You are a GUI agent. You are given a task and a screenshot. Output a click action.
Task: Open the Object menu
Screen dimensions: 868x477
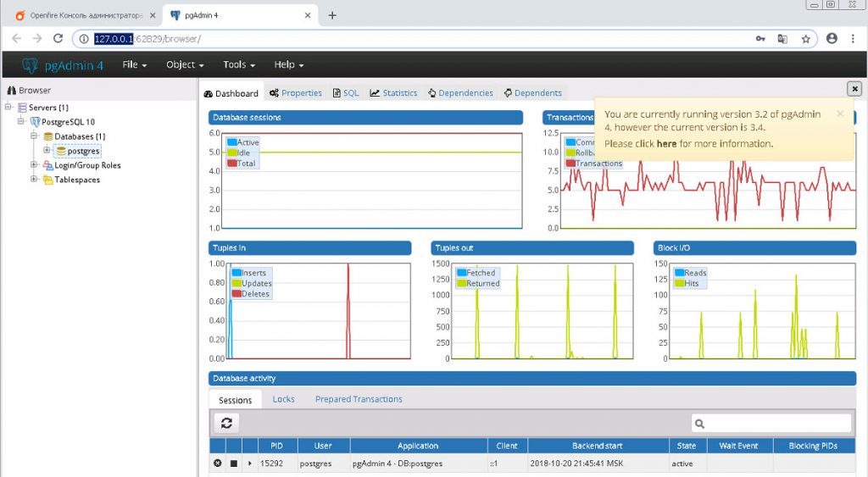point(185,64)
